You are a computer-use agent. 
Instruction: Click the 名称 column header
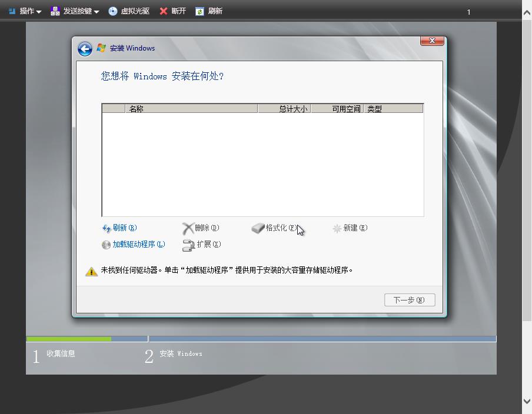click(x=191, y=109)
